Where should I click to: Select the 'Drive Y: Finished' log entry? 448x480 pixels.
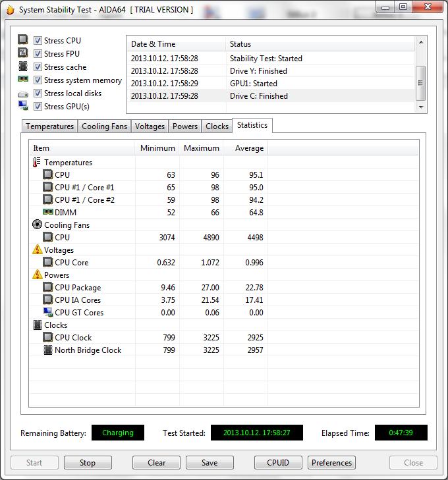point(271,70)
